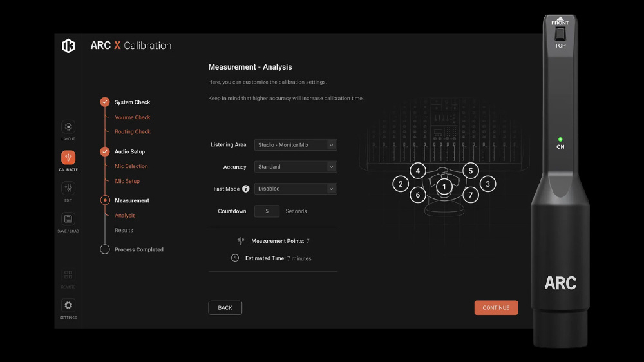The height and width of the screenshot is (362, 644).
Task: Click the Back button
Action: point(225,308)
